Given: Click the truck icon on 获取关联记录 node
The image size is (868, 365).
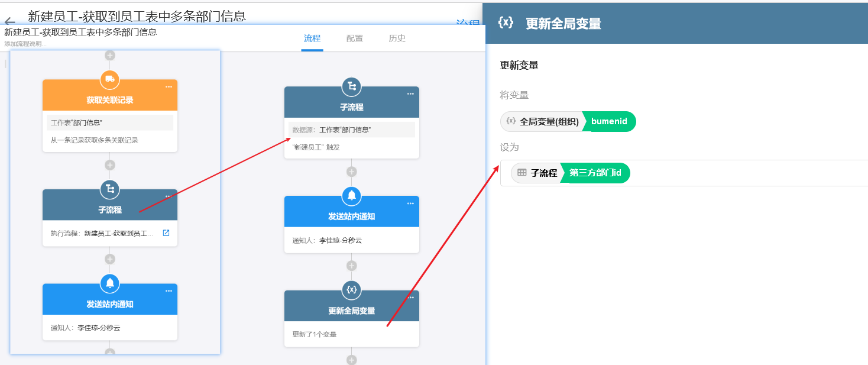Looking at the screenshot, I should [x=110, y=79].
